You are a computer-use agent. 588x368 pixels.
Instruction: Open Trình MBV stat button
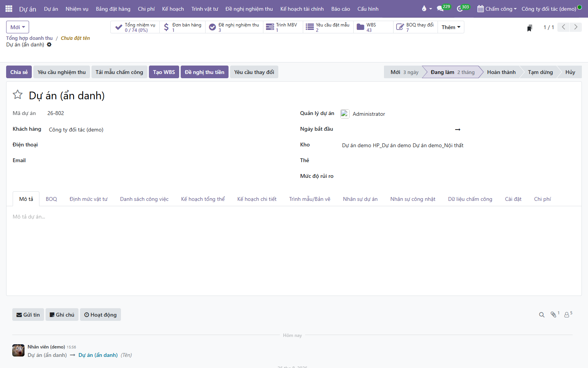[x=283, y=27]
